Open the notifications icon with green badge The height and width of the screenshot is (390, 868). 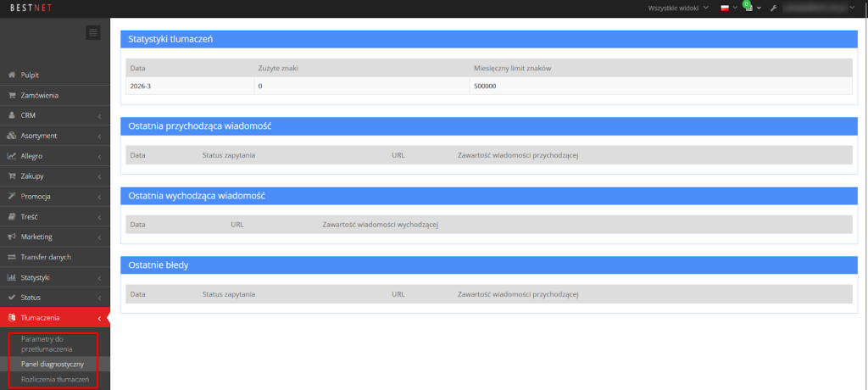coord(748,7)
